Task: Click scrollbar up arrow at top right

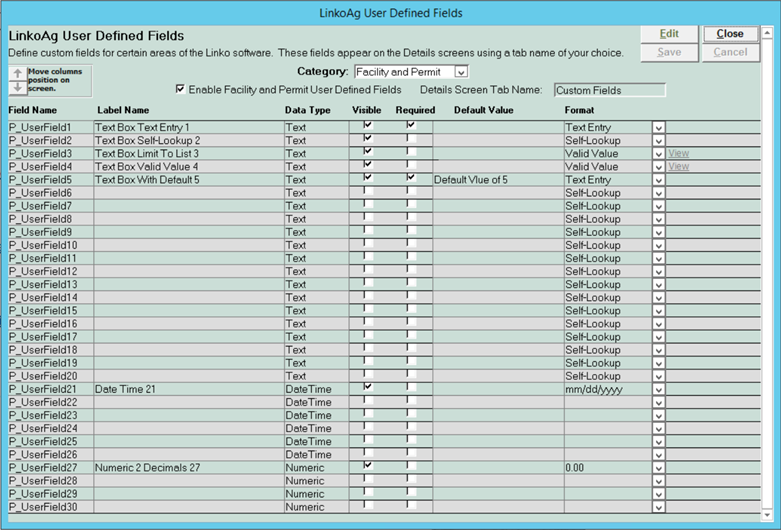Action: (768, 33)
